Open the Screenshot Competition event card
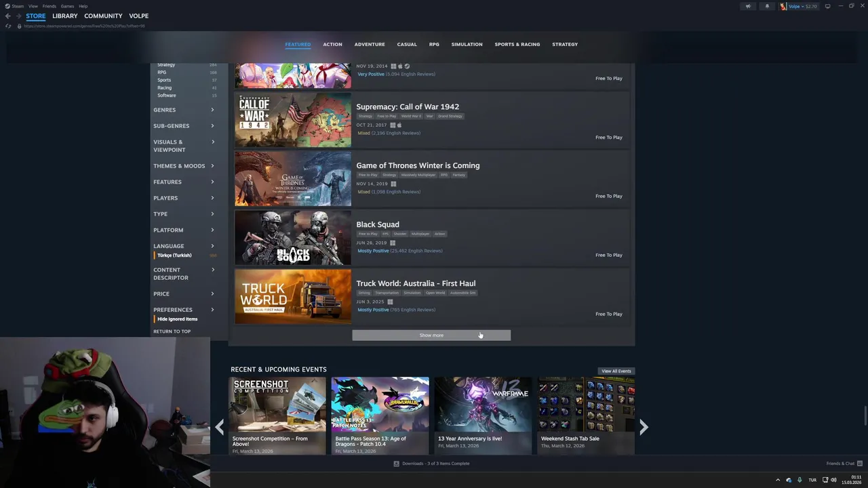This screenshot has width=868, height=488. click(x=277, y=415)
